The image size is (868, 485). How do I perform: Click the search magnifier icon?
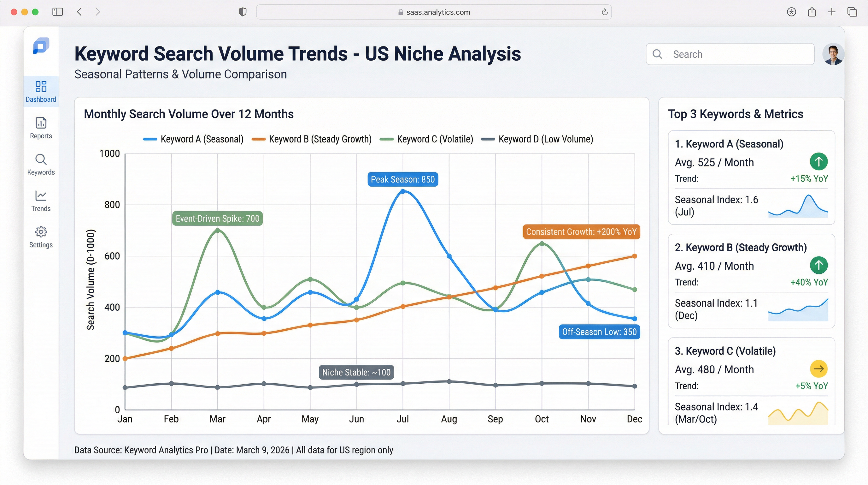point(657,54)
